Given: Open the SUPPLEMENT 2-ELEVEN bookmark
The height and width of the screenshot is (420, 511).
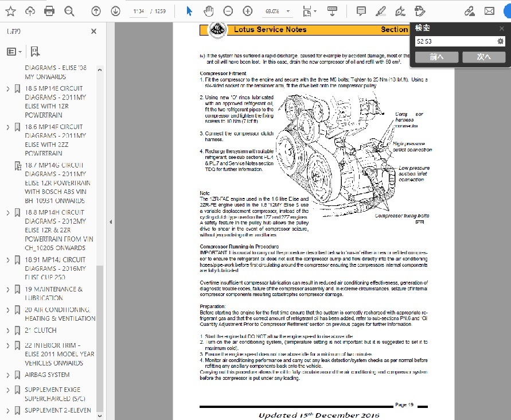Looking at the screenshot, I should pos(58,410).
